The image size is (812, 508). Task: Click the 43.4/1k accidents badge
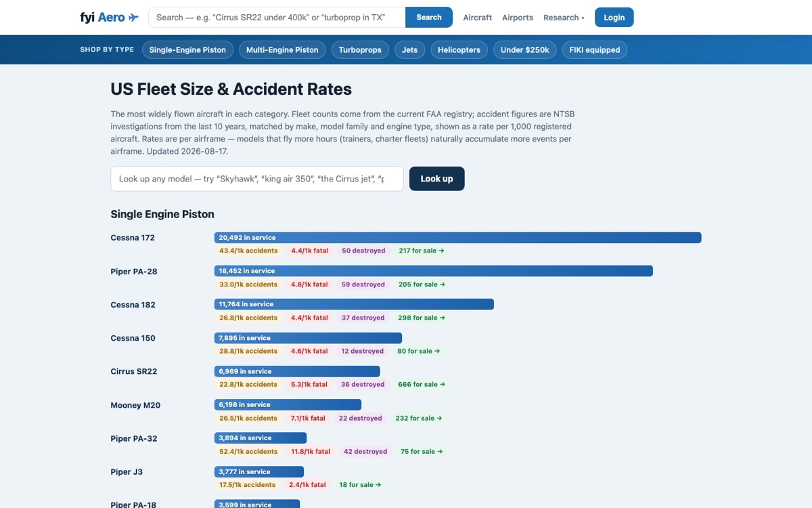pos(248,251)
